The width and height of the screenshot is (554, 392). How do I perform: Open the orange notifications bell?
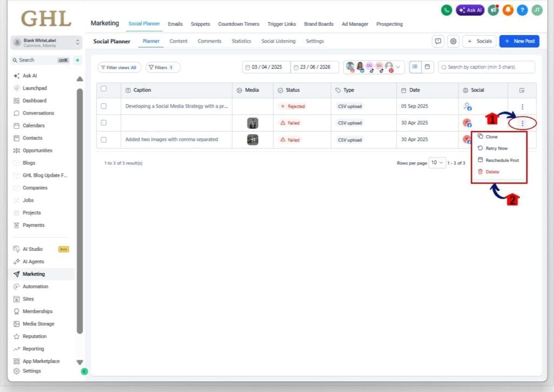507,10
